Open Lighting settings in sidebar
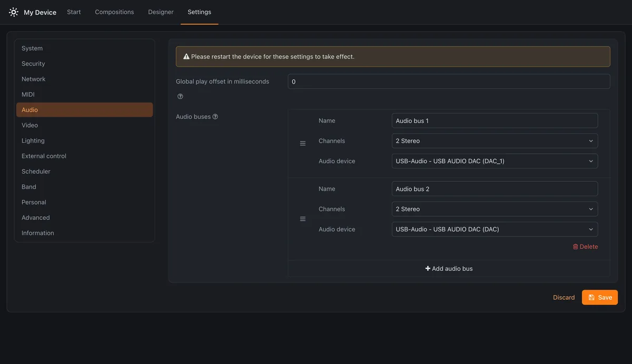The width and height of the screenshot is (632, 364). point(85,140)
